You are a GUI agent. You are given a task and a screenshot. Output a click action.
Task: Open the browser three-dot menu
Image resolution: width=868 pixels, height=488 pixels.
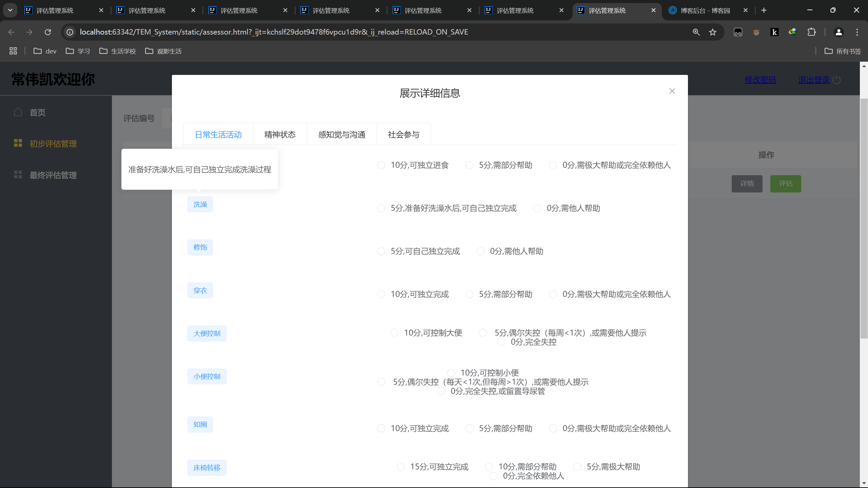pyautogui.click(x=857, y=32)
